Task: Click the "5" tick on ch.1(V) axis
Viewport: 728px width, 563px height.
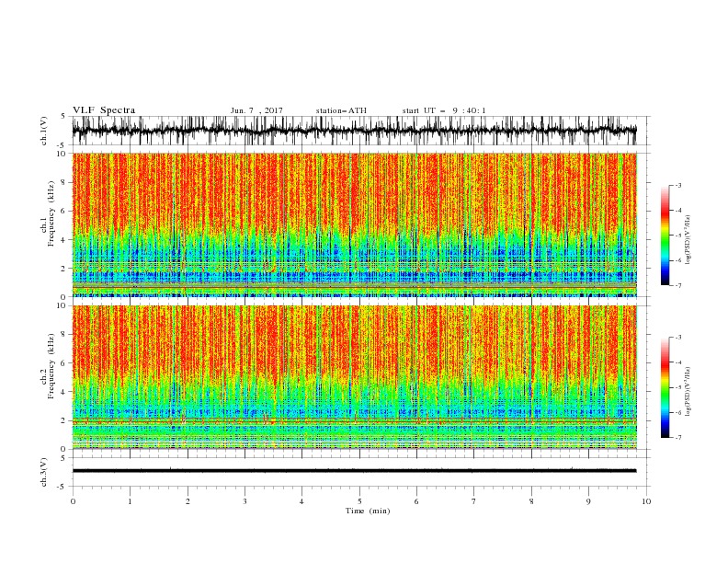Action: coord(64,117)
